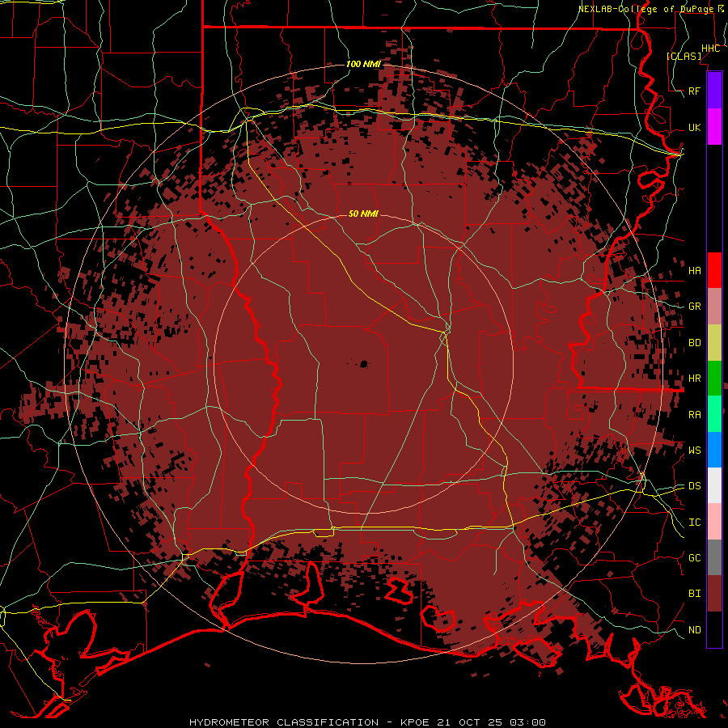
Task: Click the 100 NMI range ring label
Action: (x=363, y=64)
